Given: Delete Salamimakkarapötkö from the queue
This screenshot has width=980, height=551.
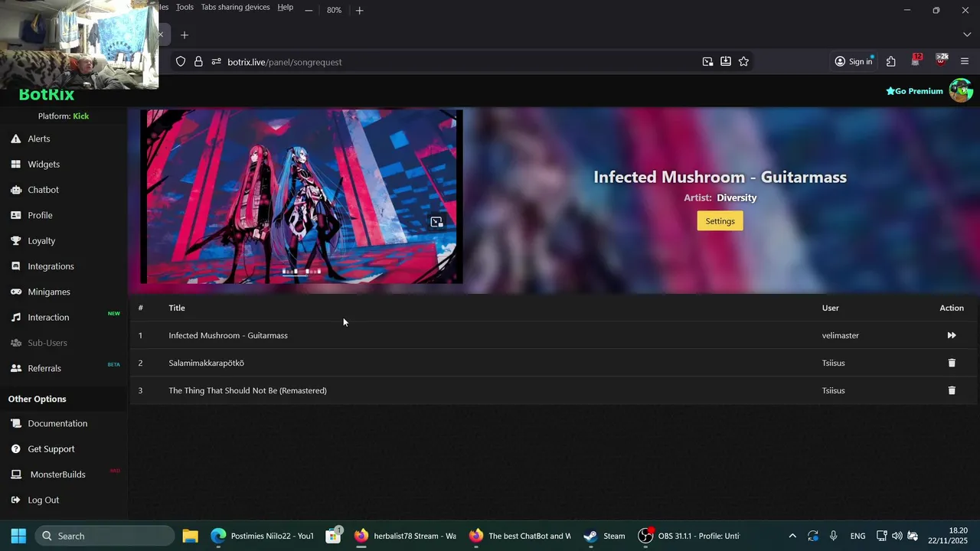Looking at the screenshot, I should [x=952, y=363].
